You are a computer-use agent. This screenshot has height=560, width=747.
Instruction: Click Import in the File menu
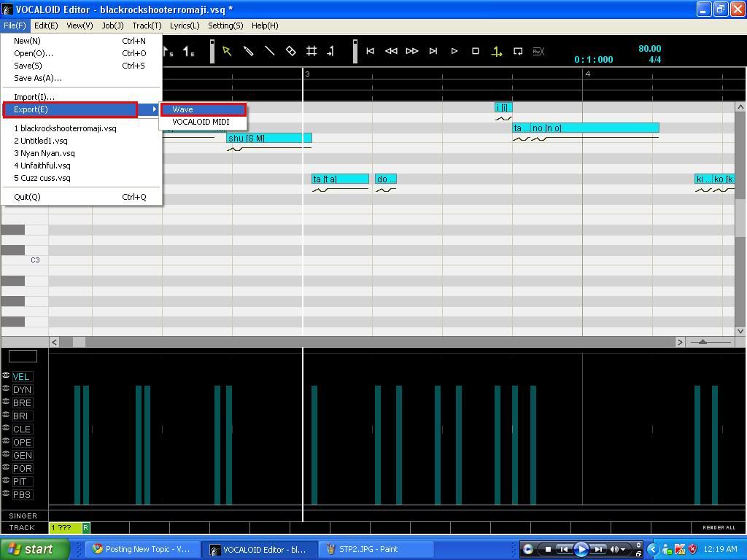(82, 97)
